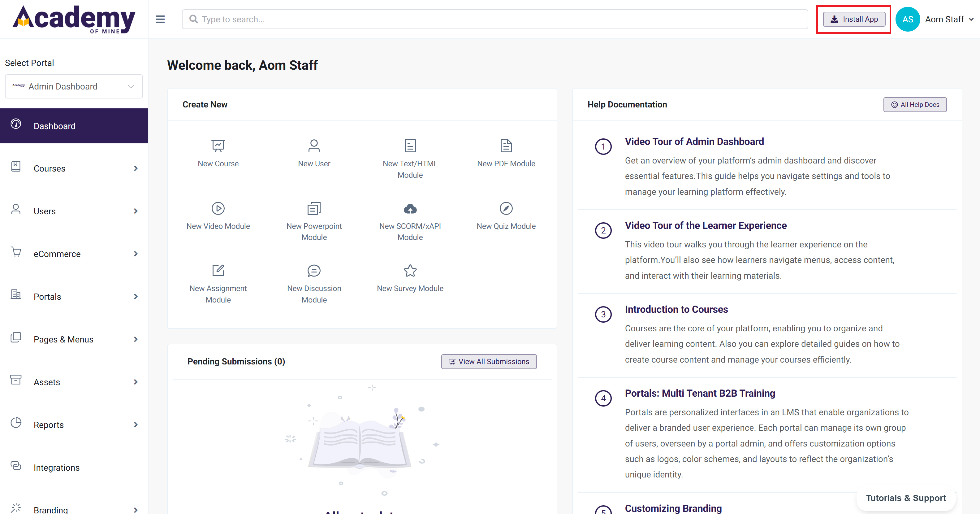The height and width of the screenshot is (514, 980).
Task: Click the New Discussion Module chat icon
Action: (x=314, y=271)
